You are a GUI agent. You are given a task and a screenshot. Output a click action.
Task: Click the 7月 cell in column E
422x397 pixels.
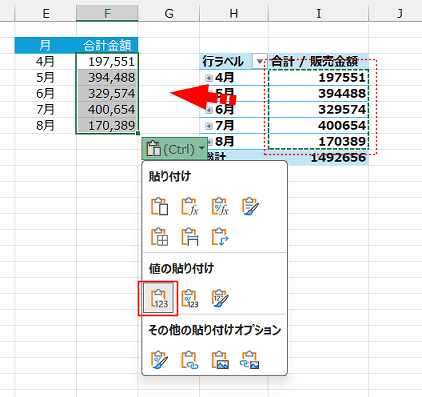[x=45, y=110]
